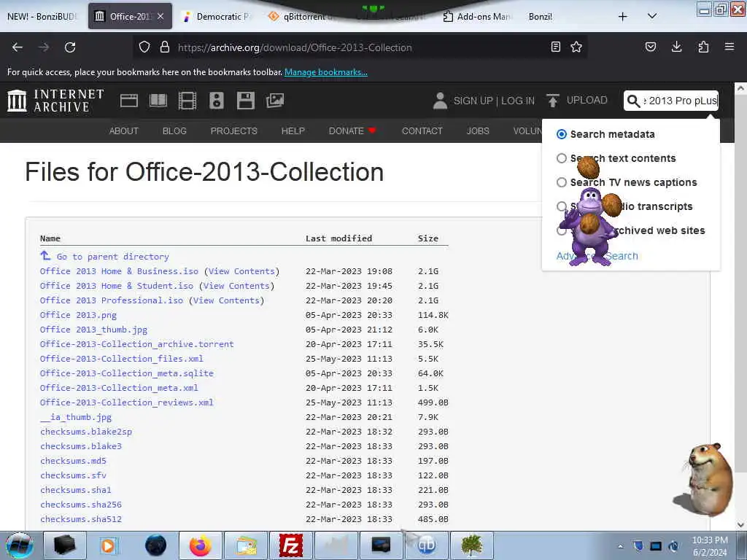Select Search TV news captions option
The height and width of the screenshot is (560, 747).
point(562,182)
